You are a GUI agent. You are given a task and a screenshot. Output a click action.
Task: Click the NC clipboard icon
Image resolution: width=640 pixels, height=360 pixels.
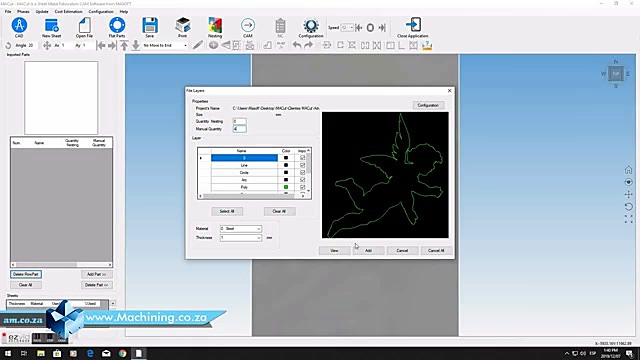(x=280, y=26)
